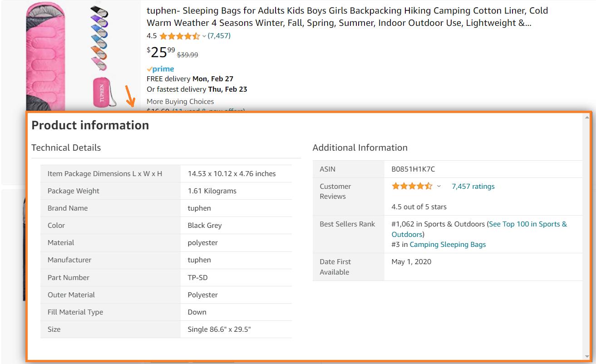The width and height of the screenshot is (596, 364).
Task: Open the "7,457 ratings" link
Action: pos(473,186)
